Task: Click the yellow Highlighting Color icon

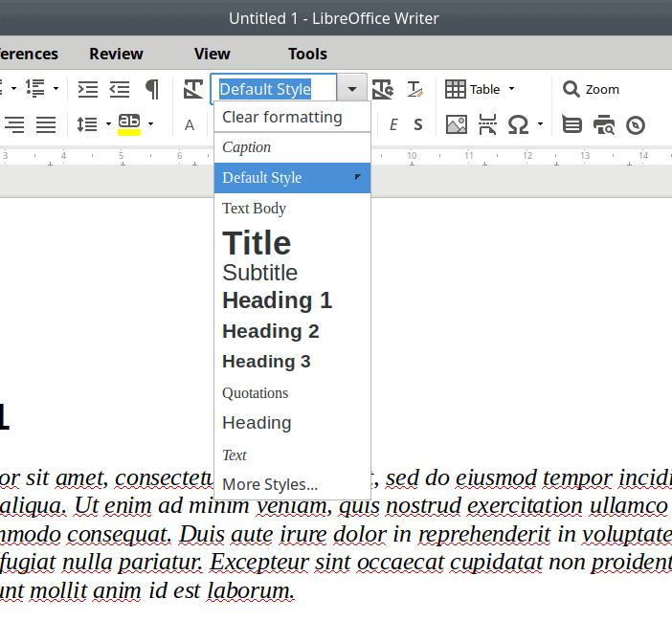Action: tap(129, 124)
